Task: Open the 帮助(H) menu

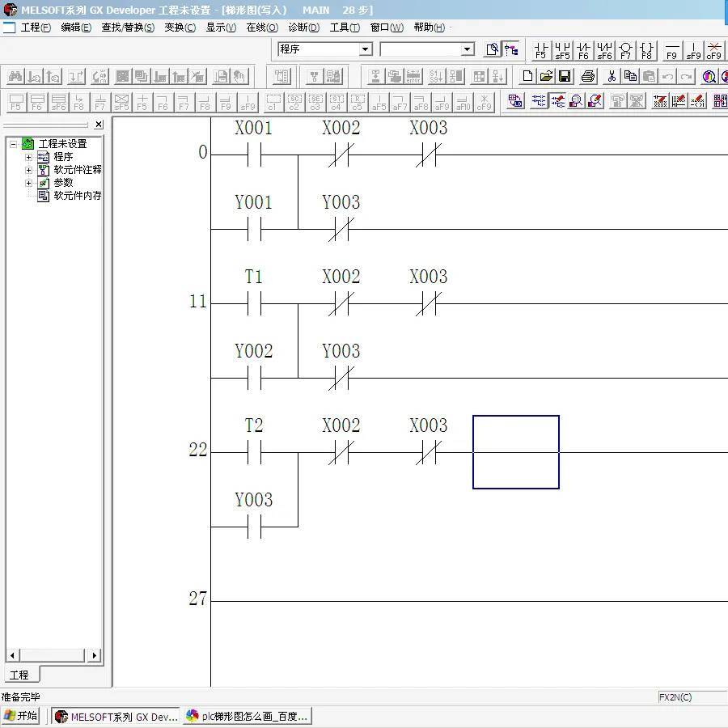Action: tap(430, 28)
